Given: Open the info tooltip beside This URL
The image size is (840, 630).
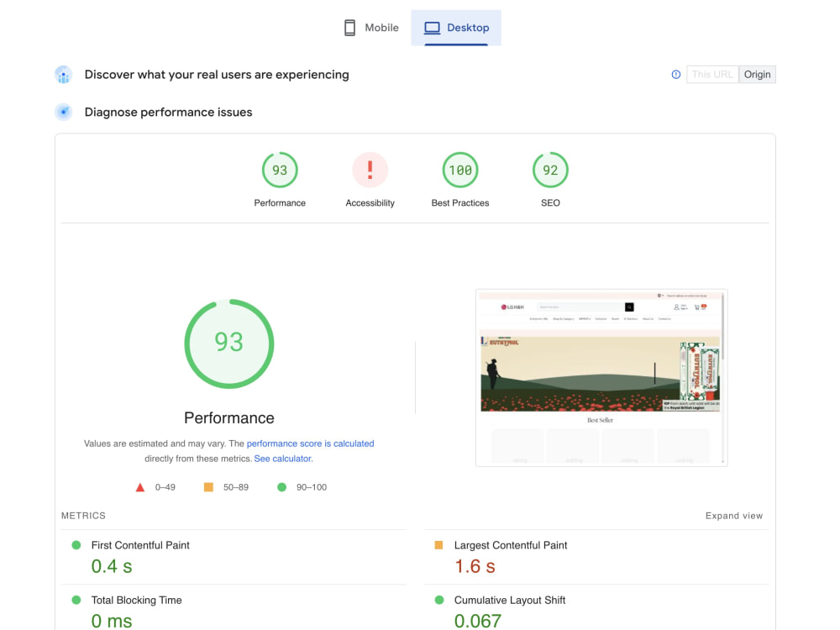Looking at the screenshot, I should pyautogui.click(x=676, y=74).
